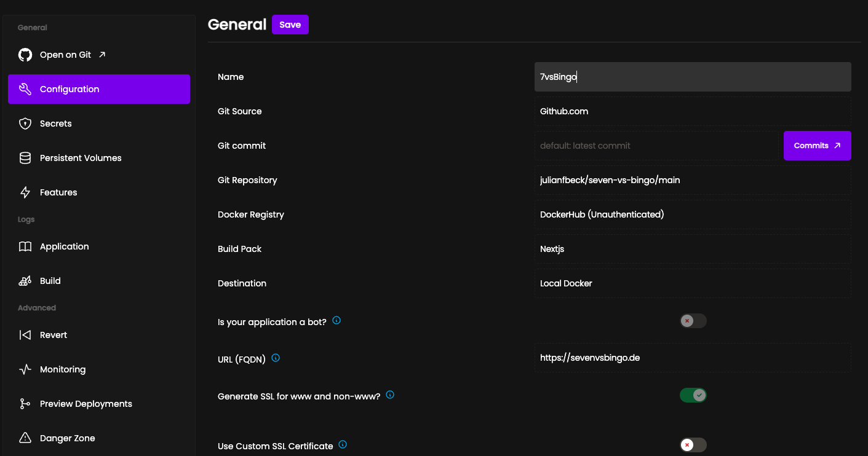868x456 pixels.
Task: Click the shield icon for Secrets
Action: [x=25, y=123]
